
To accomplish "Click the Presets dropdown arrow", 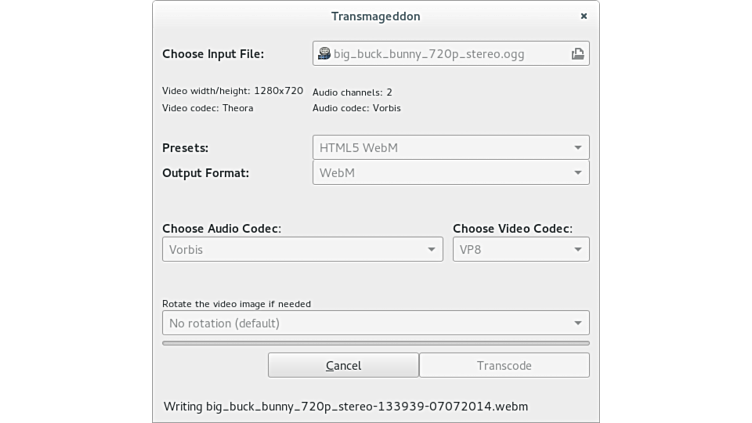I will coord(577,148).
